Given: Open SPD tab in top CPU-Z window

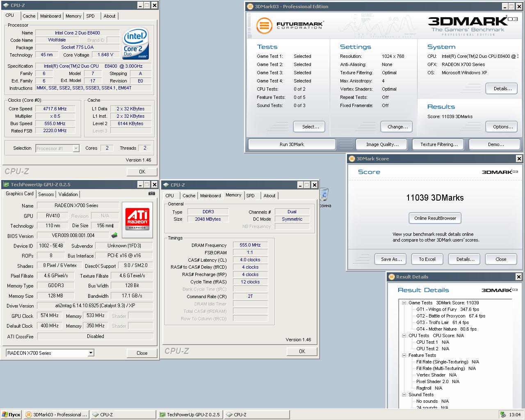Looking at the screenshot, I should (x=91, y=16).
